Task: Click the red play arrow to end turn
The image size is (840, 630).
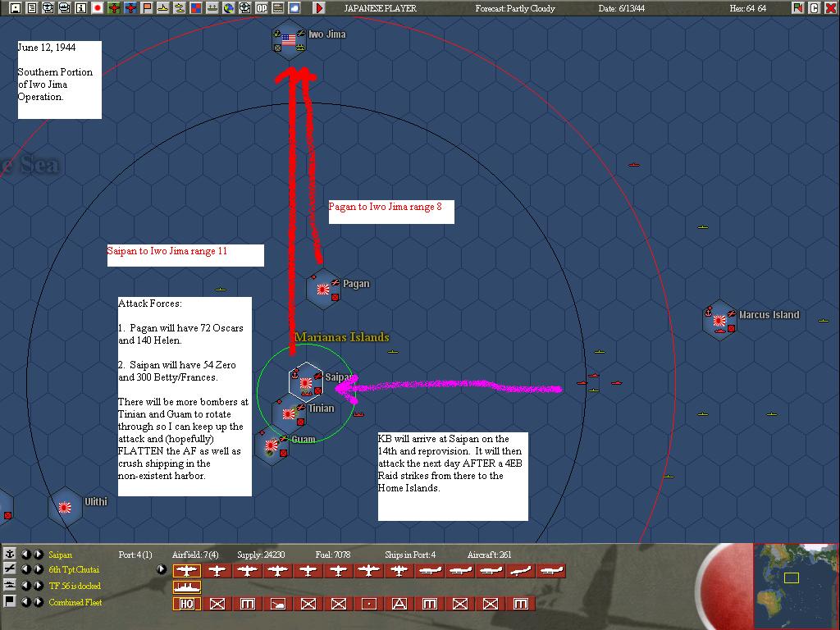Action: 319,8
